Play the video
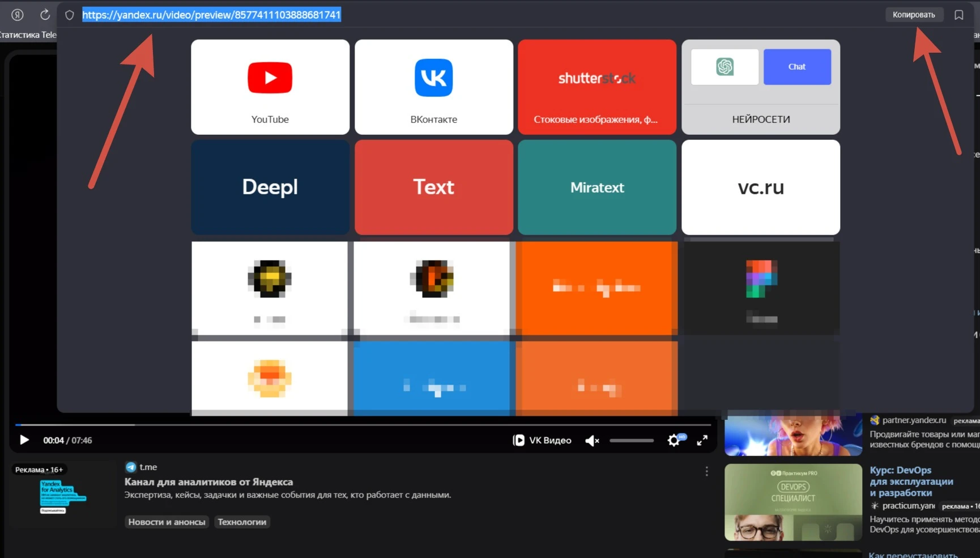The image size is (980, 558). tap(24, 440)
